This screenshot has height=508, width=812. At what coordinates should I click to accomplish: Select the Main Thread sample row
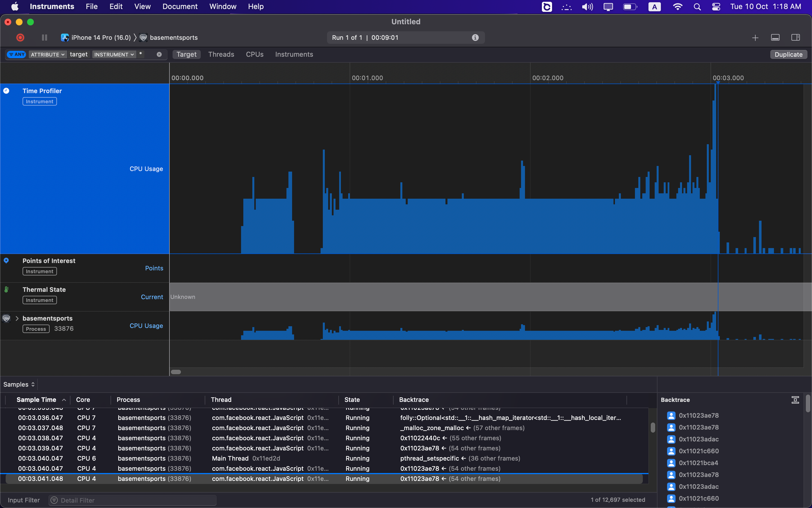pos(324,458)
